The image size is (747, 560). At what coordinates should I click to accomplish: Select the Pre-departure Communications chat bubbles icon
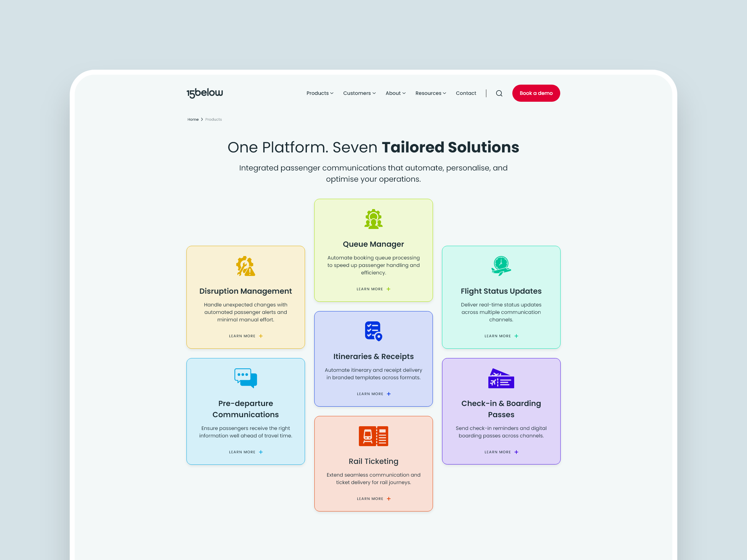pos(245,378)
